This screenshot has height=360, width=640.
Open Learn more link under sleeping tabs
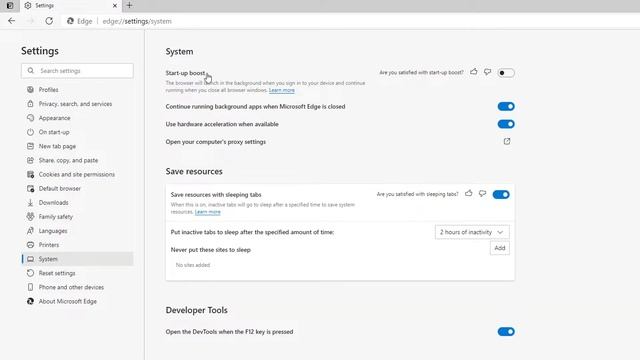208,212
